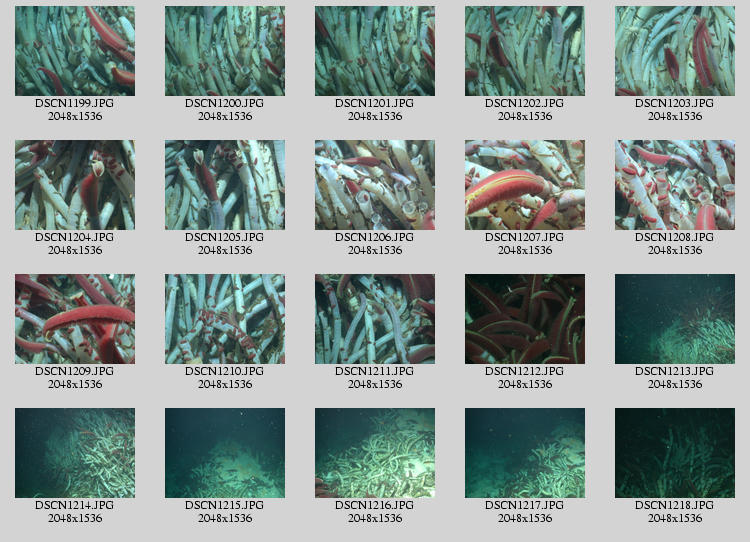
Task: Open thumbnail image DSCN1216.JPG
Action: (x=375, y=453)
